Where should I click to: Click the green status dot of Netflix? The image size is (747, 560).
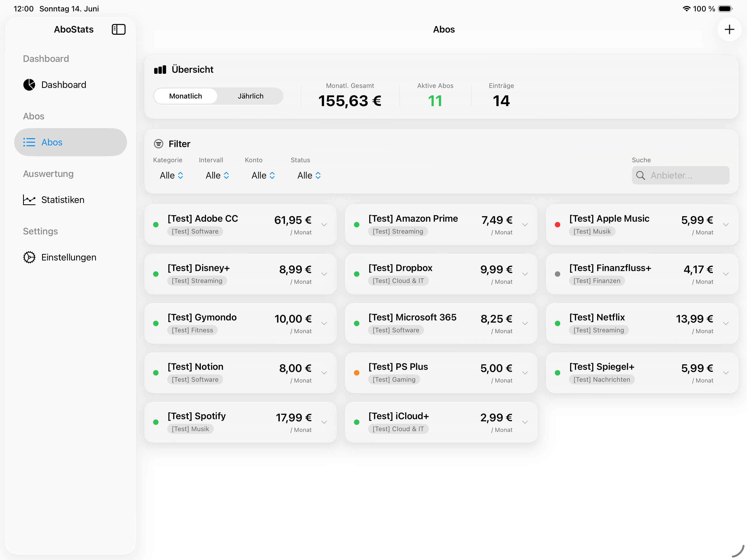tap(558, 323)
